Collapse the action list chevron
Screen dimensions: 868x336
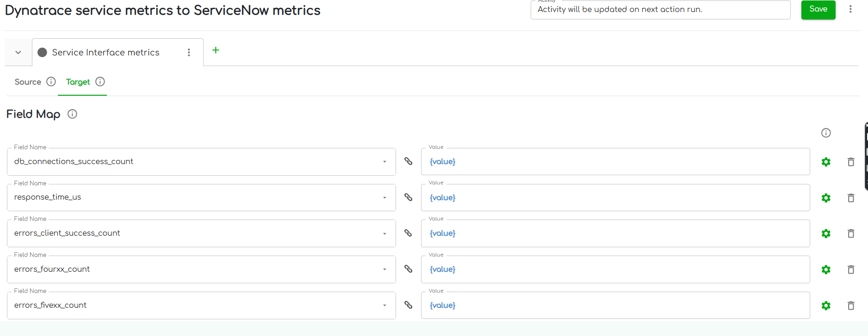coord(18,52)
